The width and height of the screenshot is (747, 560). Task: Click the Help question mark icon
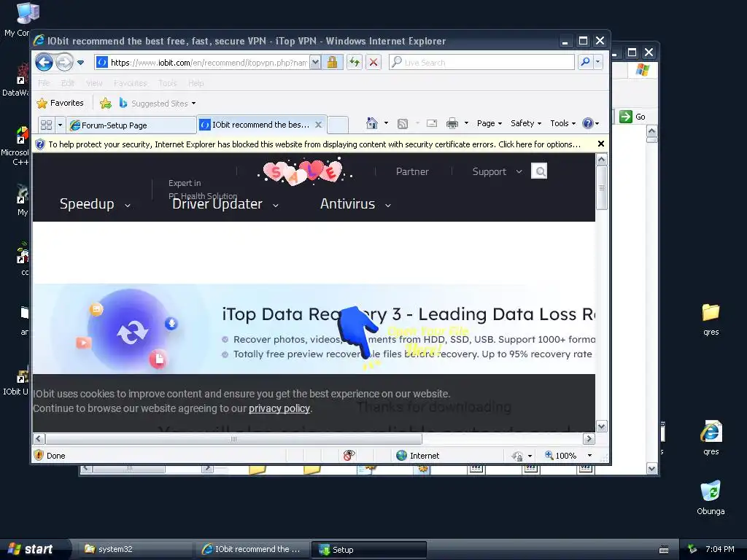(588, 123)
